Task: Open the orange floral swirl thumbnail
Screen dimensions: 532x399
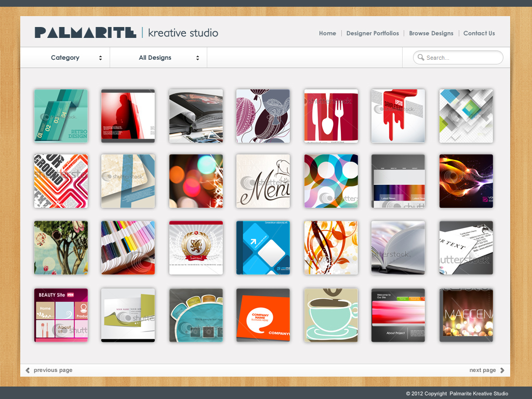Action: (331, 248)
